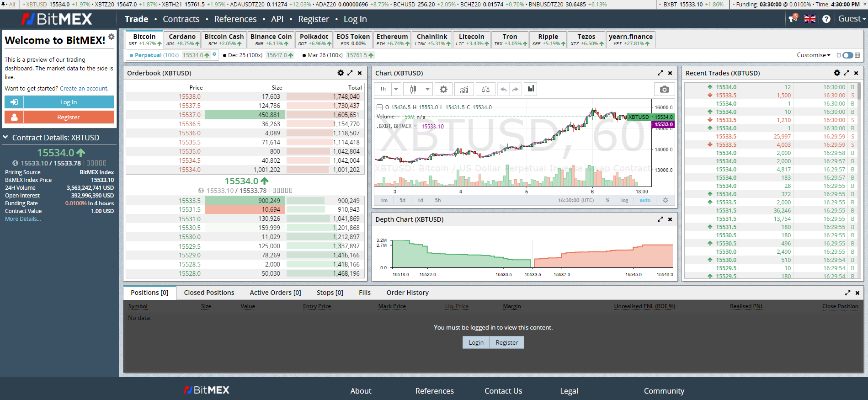Image resolution: width=868 pixels, height=400 pixels.
Task: Follow the Create an account link
Action: click(x=84, y=89)
